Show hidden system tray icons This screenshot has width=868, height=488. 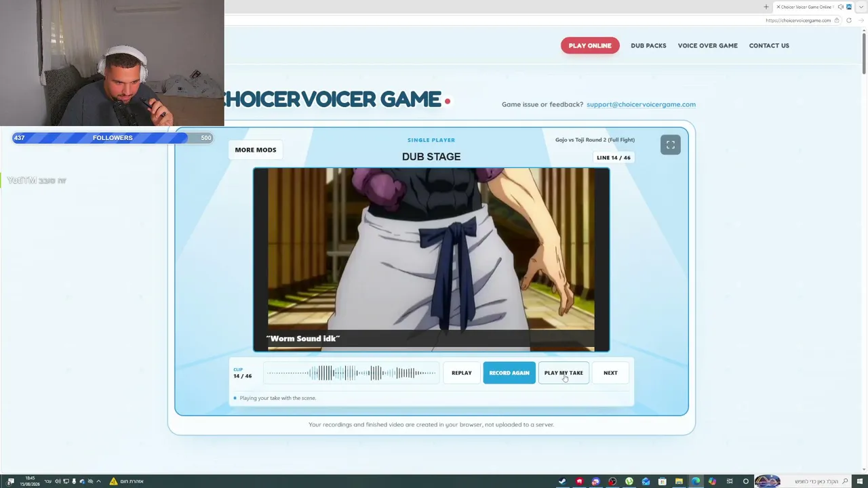98,481
